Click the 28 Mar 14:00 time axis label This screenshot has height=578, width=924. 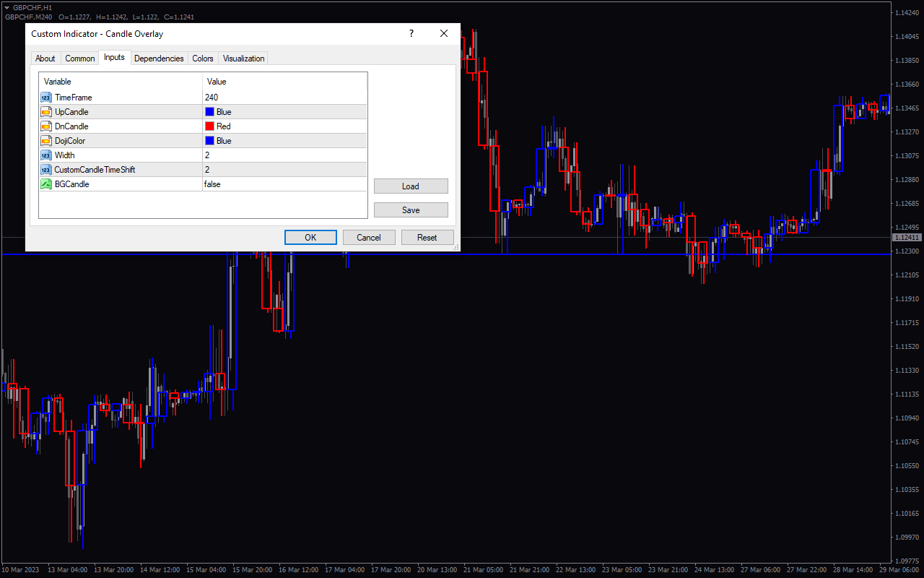pos(853,569)
